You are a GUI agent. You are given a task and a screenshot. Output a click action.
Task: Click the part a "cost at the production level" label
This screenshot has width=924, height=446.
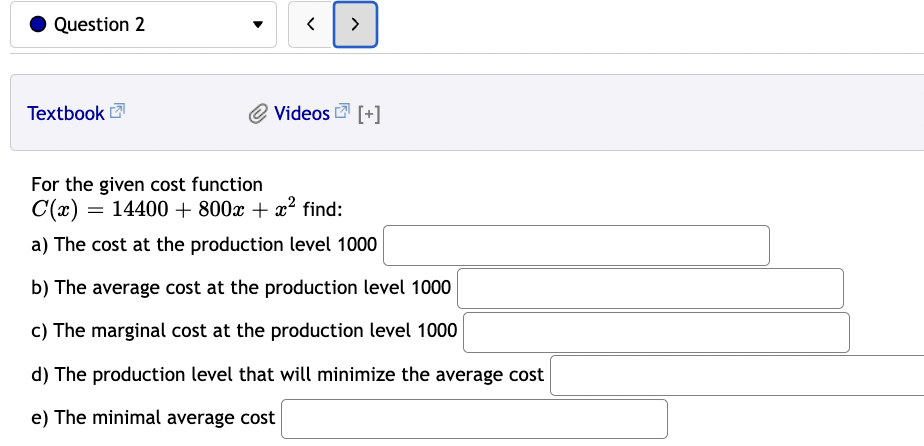click(204, 245)
